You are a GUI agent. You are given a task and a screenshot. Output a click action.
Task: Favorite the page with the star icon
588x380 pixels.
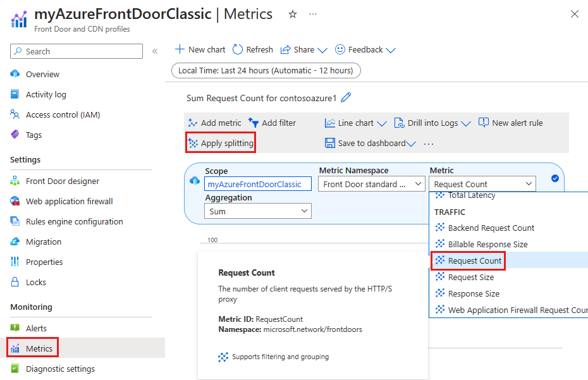click(293, 15)
